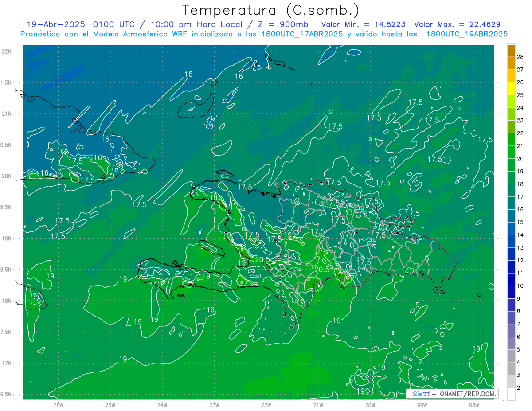The width and height of the screenshot is (532, 411).
Task: Click the "Valor Min. = 14.8223" readout
Action: (364, 24)
